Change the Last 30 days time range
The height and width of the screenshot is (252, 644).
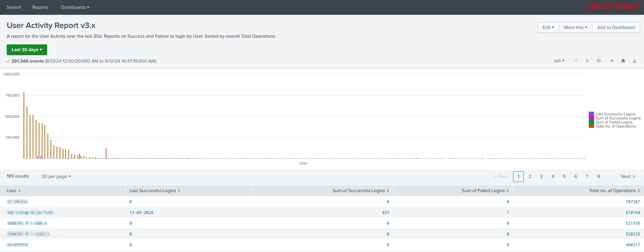click(27, 50)
